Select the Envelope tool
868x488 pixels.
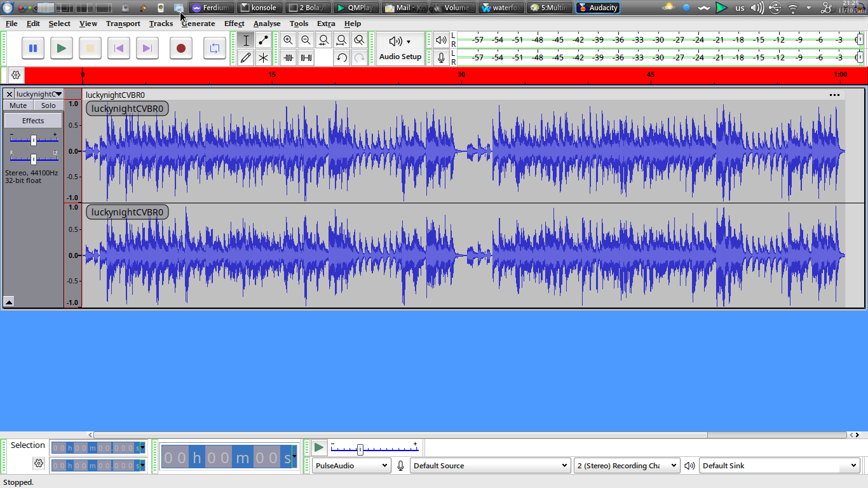263,41
